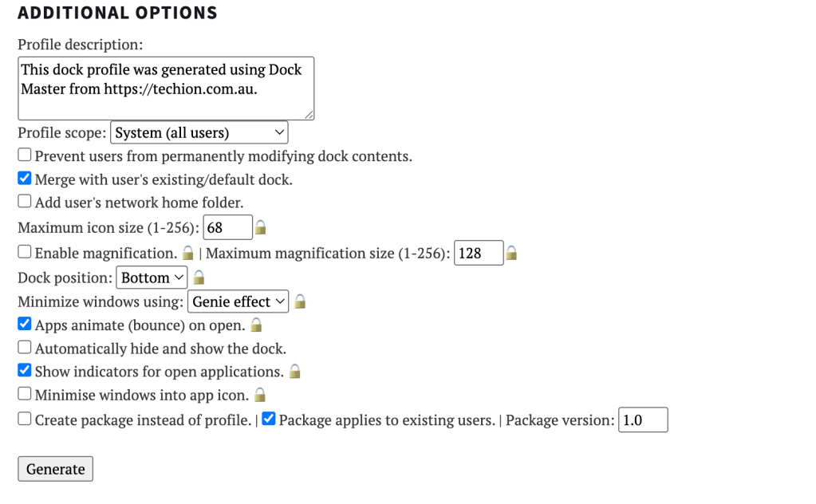Click lock icon after magnification size field
Screen dimensions: 816x504
(x=511, y=254)
